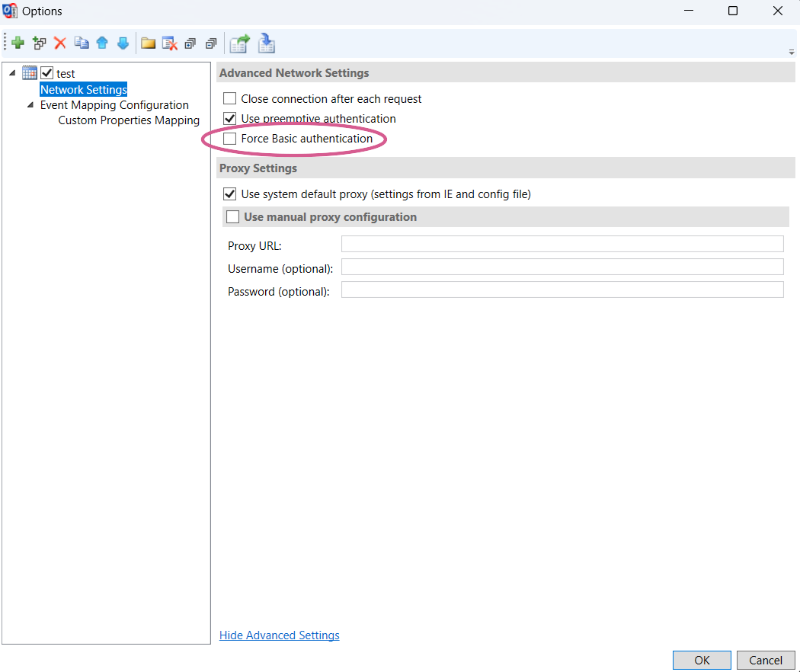Click the clear cache icon with red X

coord(169,43)
